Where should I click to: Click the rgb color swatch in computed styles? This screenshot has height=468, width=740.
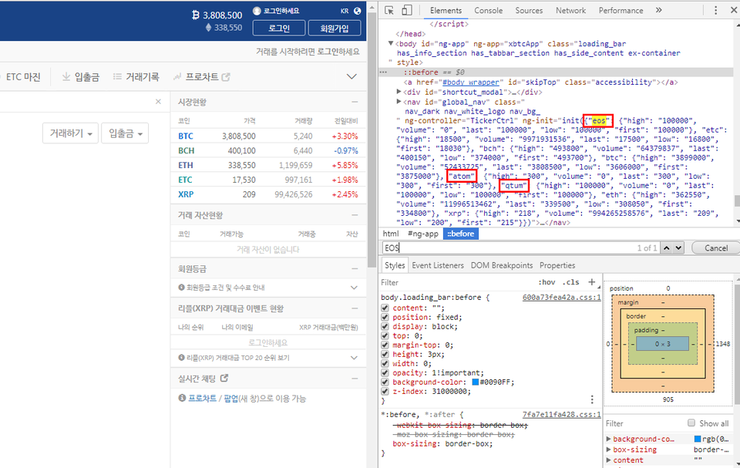click(698, 439)
